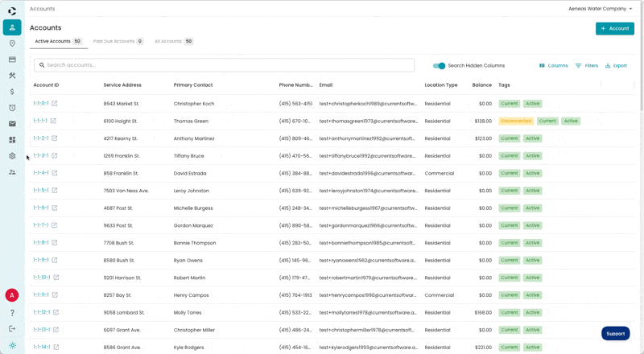Open the Accounts person icon in sidebar
Viewport: 644px width, 354px height.
pyautogui.click(x=12, y=27)
